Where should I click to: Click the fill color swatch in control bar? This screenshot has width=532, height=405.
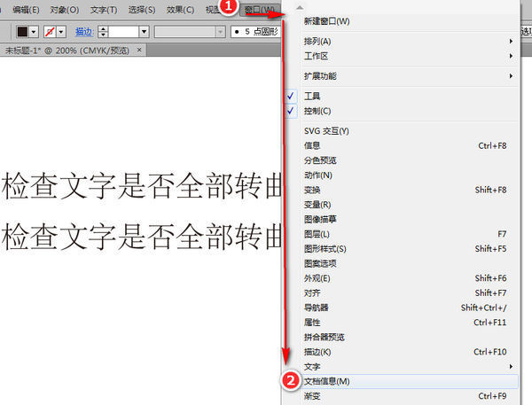coord(23,32)
